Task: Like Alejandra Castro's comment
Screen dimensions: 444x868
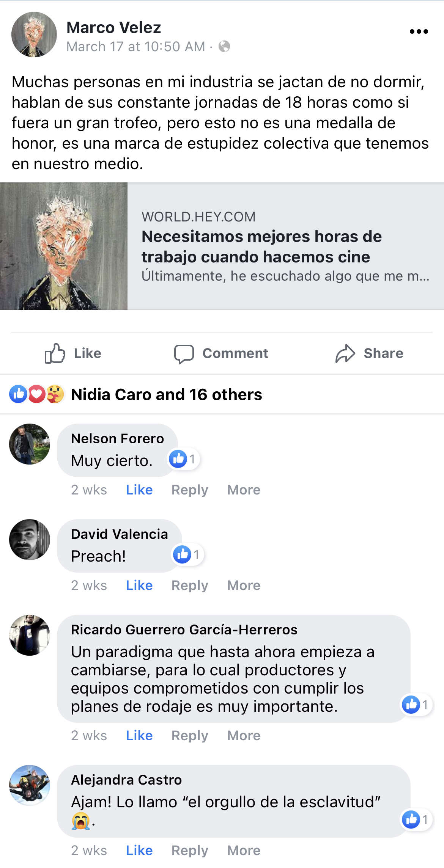Action: pyautogui.click(x=139, y=851)
